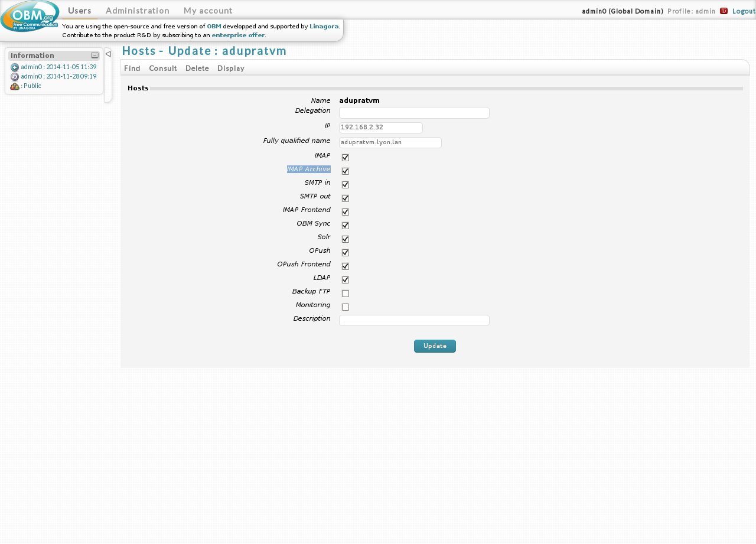Screen dimensions: 756x544
Task: Open the Linagora link
Action: click(x=324, y=27)
